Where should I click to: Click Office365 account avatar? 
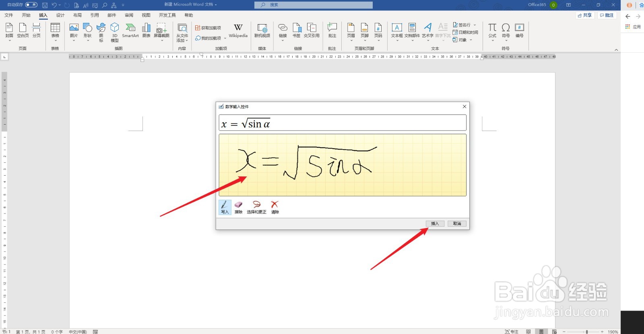[x=553, y=5]
